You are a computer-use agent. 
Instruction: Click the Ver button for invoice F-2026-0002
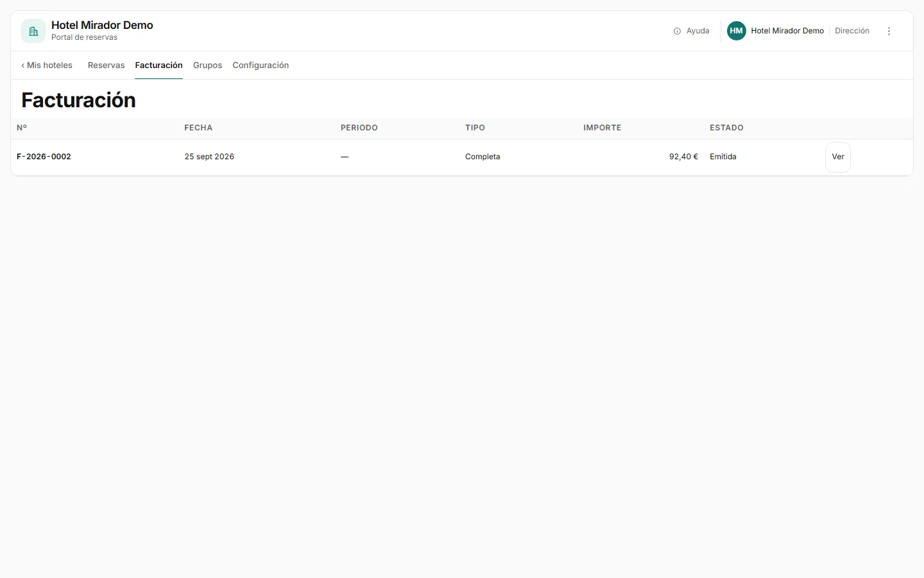pos(838,157)
